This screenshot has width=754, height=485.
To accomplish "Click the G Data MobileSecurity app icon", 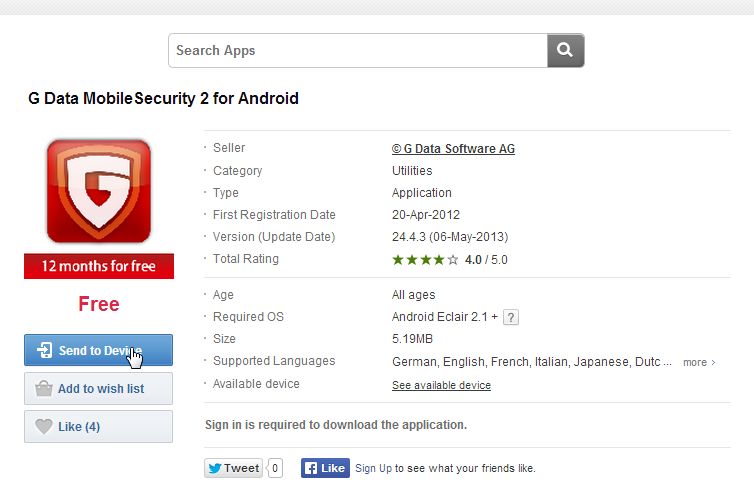I will 99,191.
